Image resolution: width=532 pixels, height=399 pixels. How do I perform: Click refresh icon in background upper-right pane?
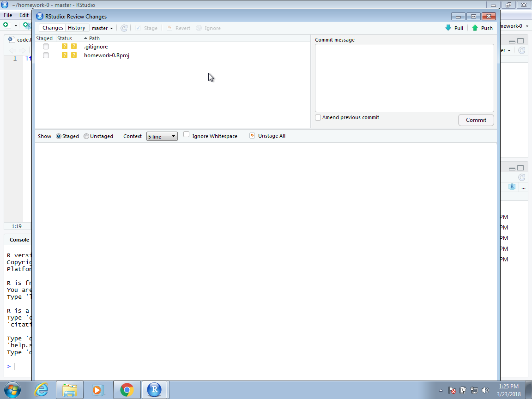pos(522,50)
